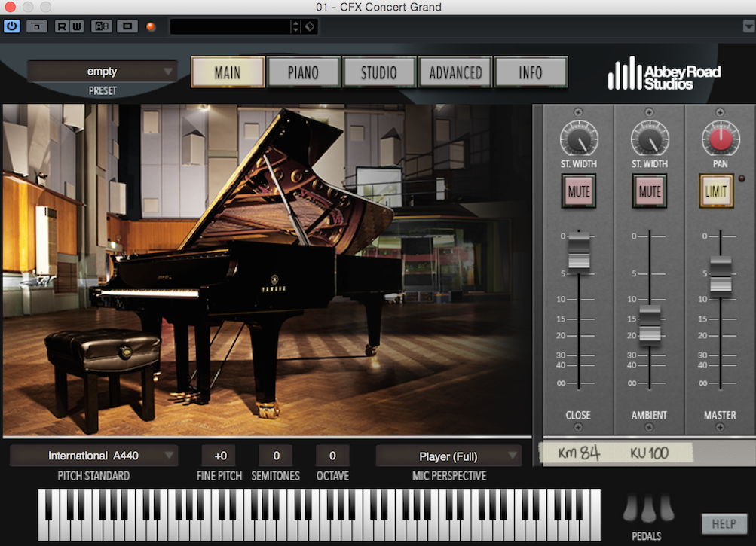Viewport: 756px width, 546px height.
Task: Click the Abbey Road Studios logo
Action: click(664, 73)
